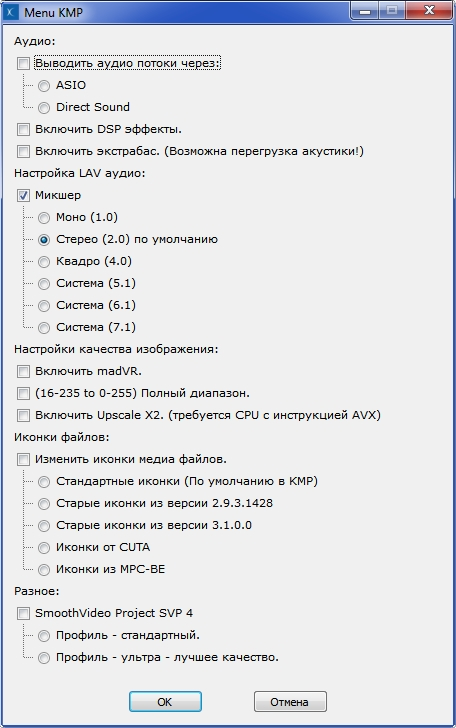Click the Отмена button
Screen dimensions: 456x728
tap(290, 702)
